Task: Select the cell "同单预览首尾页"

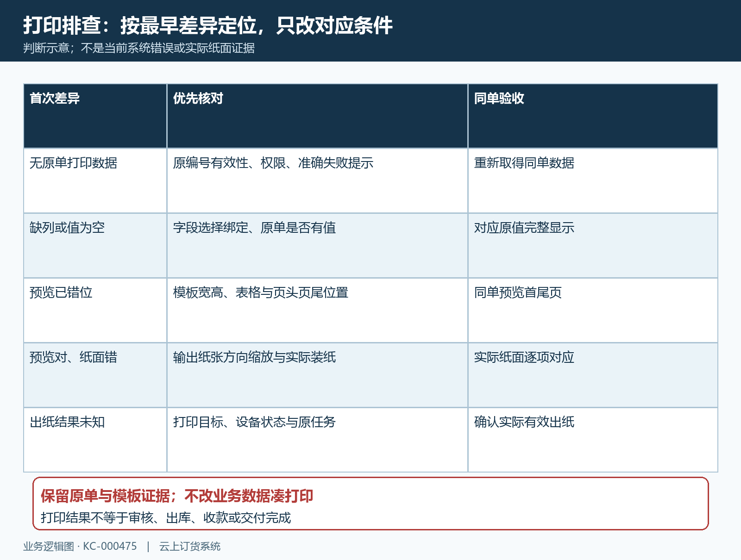Action: tap(593, 310)
